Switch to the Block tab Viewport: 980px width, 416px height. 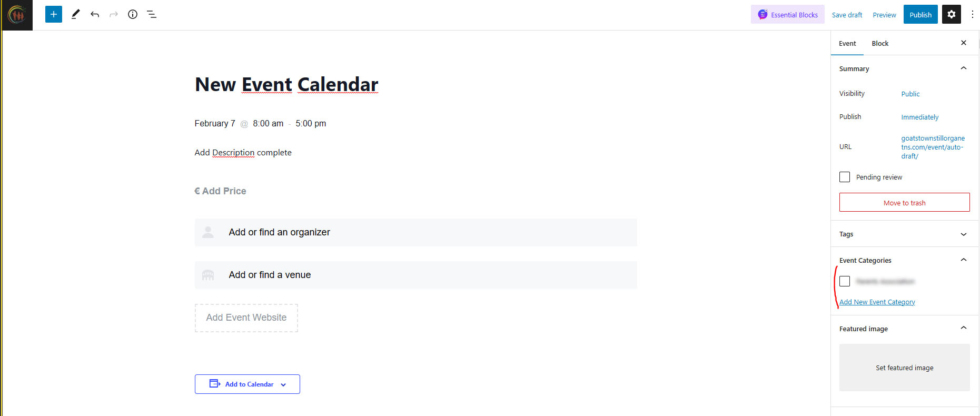tap(880, 44)
